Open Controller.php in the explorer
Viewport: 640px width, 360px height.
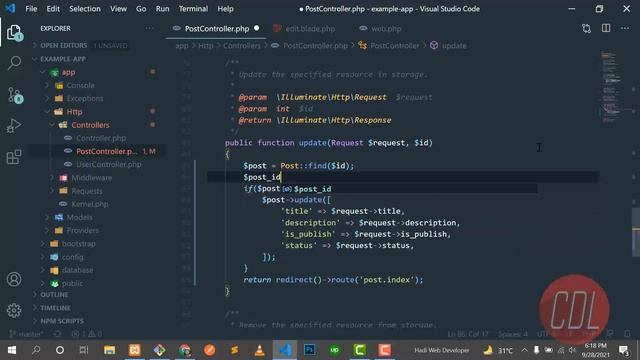pos(101,138)
